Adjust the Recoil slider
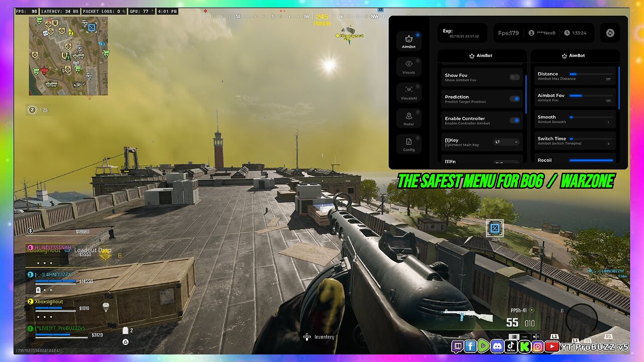 point(591,160)
